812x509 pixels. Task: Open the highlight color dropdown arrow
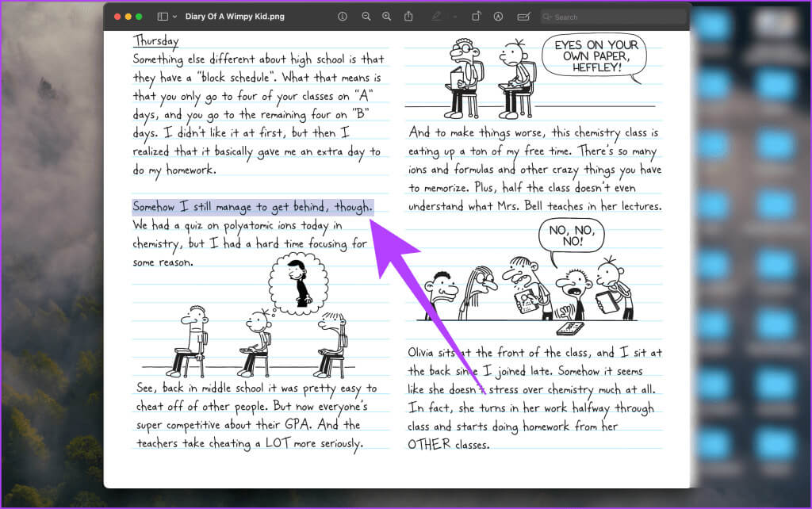coord(454,17)
